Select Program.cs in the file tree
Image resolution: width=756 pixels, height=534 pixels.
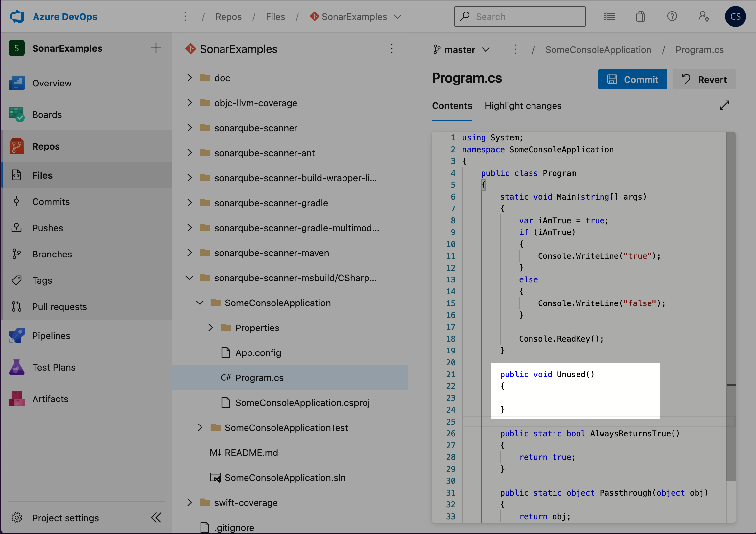(291, 377)
